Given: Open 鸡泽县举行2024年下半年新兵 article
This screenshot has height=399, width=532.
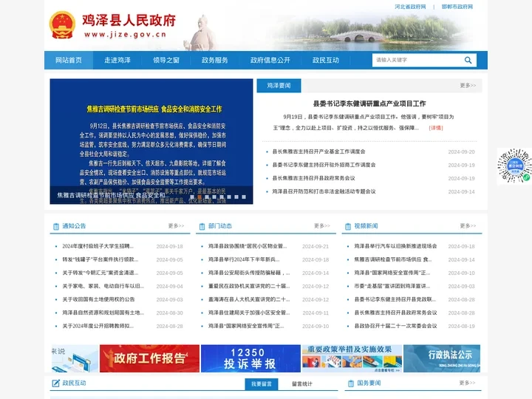Looking at the screenshot, I should (244, 259).
